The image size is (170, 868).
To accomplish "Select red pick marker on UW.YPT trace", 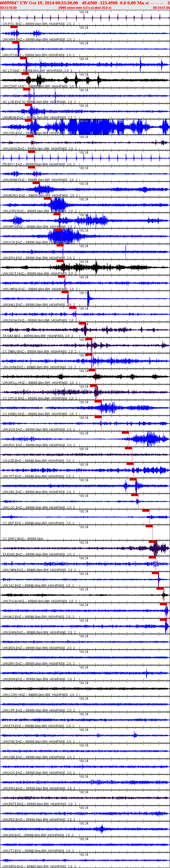I will point(133,479).
